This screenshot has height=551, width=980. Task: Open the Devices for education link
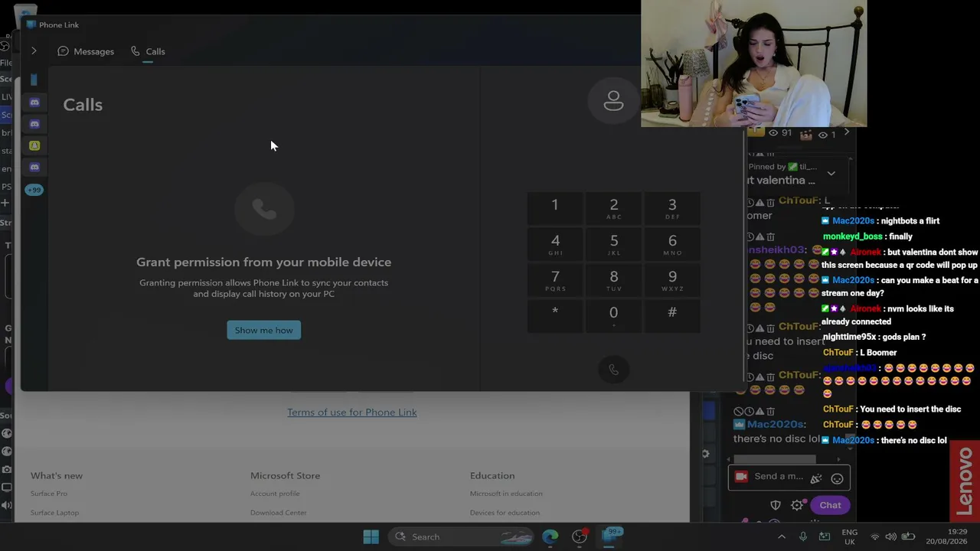[x=505, y=513]
